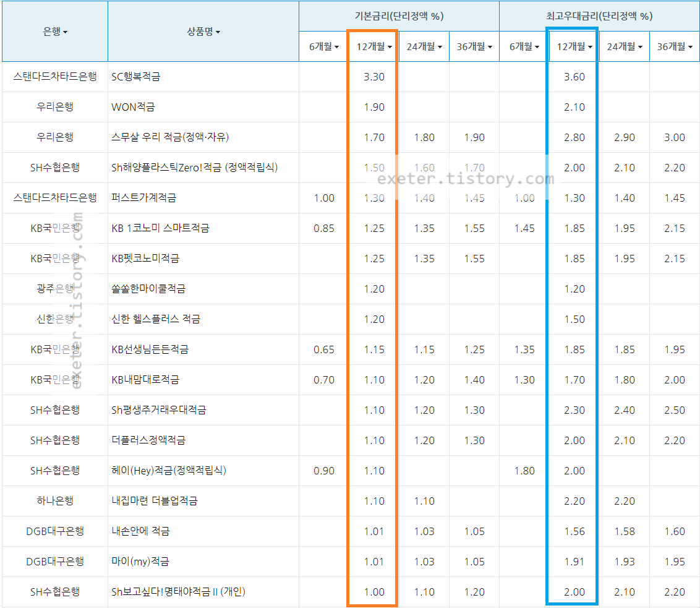
Task: Click 스탠다드차타드은행 in the SC행복적금 row
Action: tap(55, 77)
